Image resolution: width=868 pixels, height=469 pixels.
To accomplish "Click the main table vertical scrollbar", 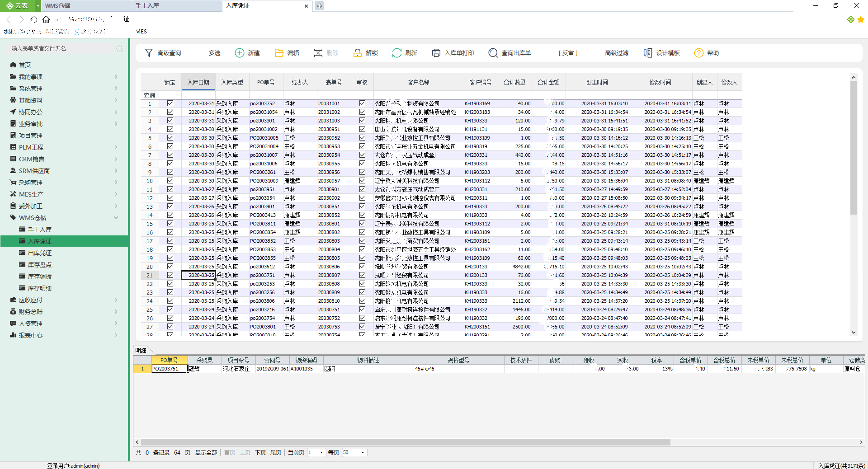I will pyautogui.click(x=854, y=148).
